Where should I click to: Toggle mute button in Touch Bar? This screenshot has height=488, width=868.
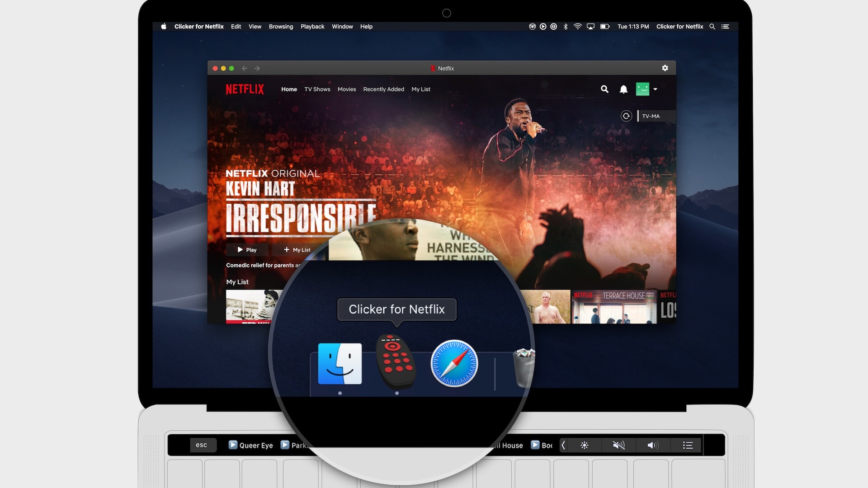(x=619, y=445)
